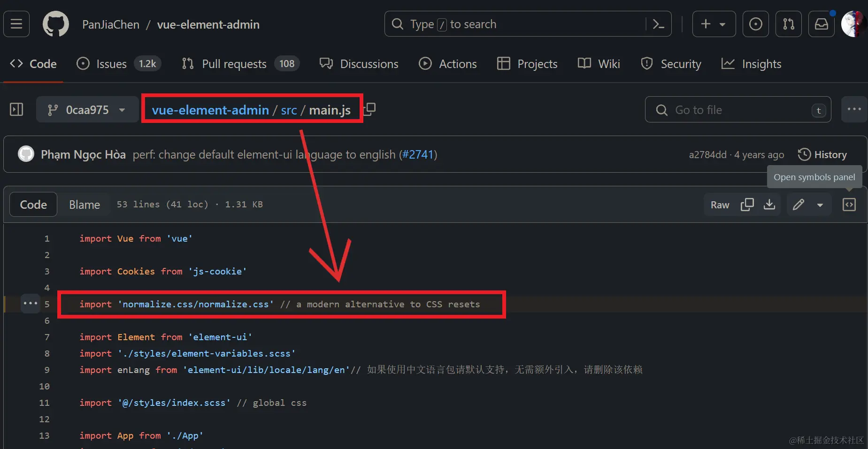
Task: Switch to the Issues tab
Action: 119,64
